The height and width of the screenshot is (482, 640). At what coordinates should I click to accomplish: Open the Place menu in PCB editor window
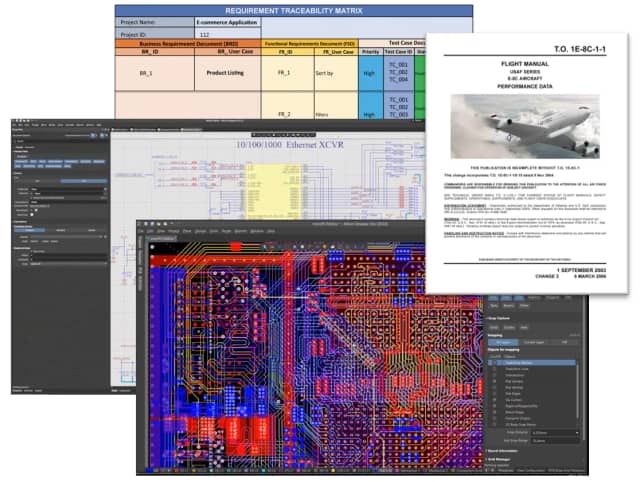pos(187,231)
